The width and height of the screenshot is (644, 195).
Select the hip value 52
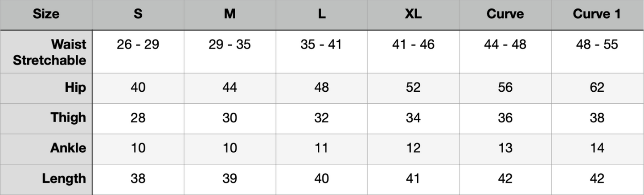pyautogui.click(x=414, y=88)
